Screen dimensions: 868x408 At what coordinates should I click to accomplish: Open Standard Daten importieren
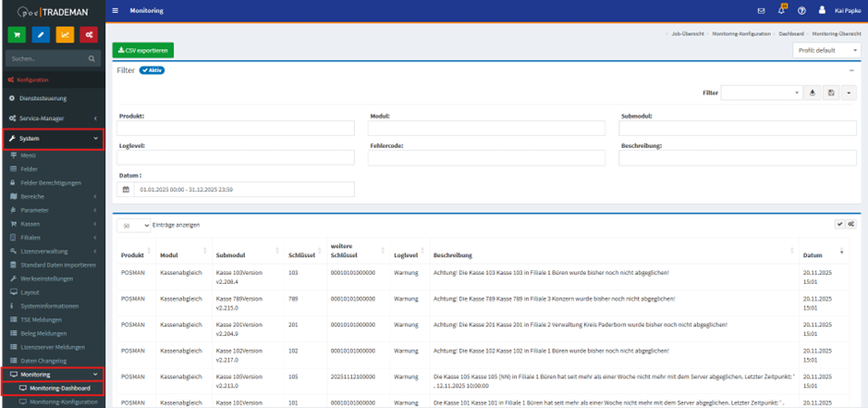click(58, 265)
